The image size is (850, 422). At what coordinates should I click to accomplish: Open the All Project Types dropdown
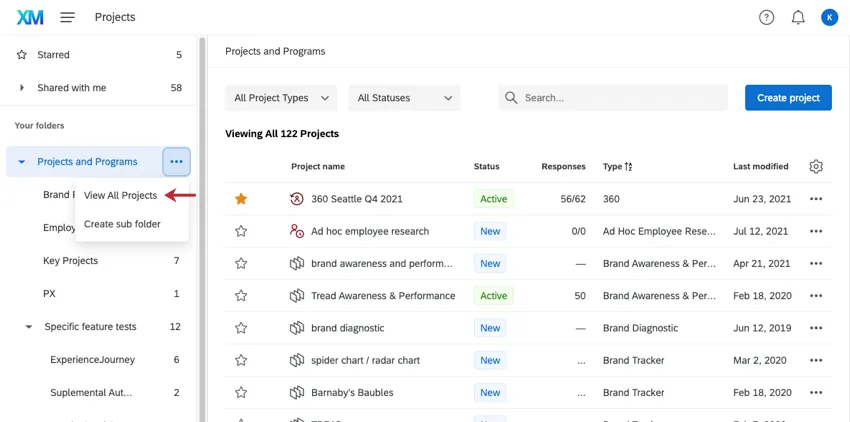[281, 98]
